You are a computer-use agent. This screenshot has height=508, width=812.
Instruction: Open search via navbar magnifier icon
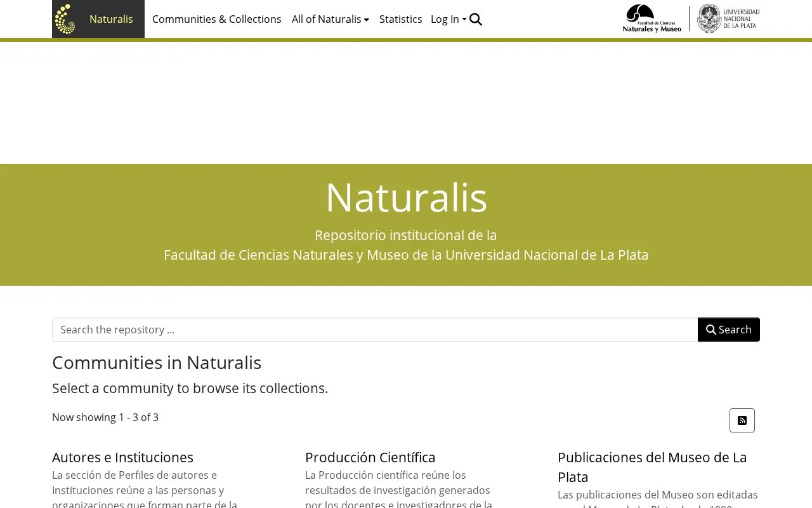coord(476,19)
